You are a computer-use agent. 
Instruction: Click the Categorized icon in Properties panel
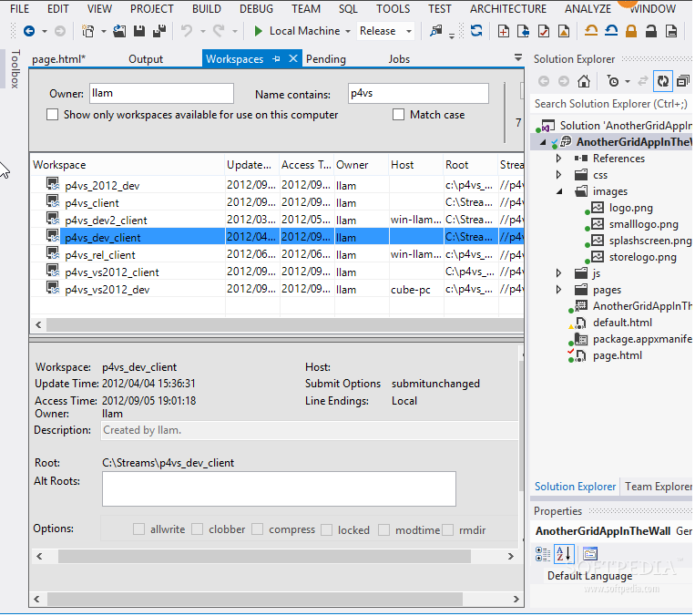(544, 553)
